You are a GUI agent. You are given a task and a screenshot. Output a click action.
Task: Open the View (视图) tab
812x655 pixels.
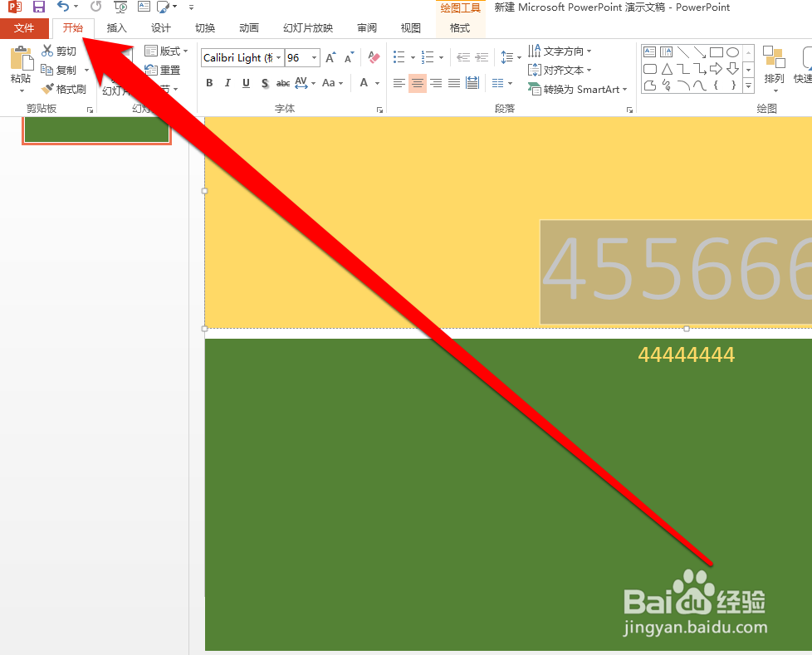pyautogui.click(x=411, y=28)
